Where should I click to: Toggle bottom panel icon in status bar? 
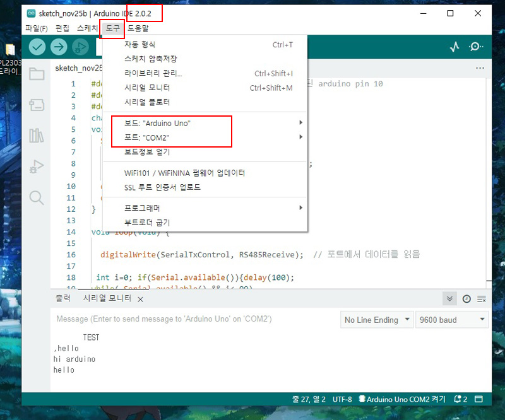click(479, 399)
